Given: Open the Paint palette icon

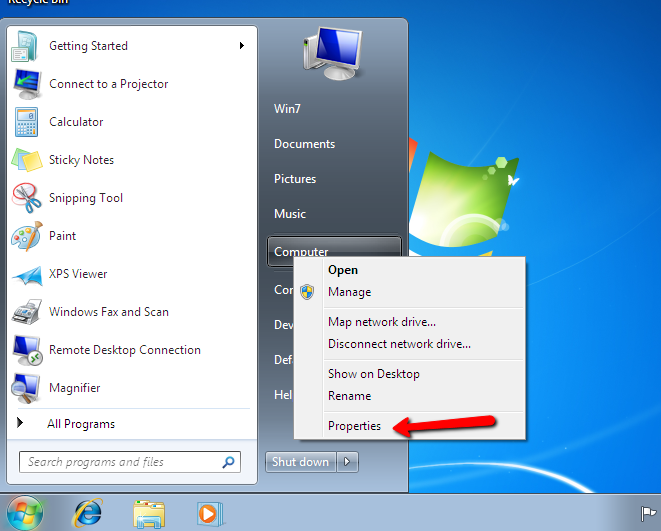Looking at the screenshot, I should tap(27, 236).
